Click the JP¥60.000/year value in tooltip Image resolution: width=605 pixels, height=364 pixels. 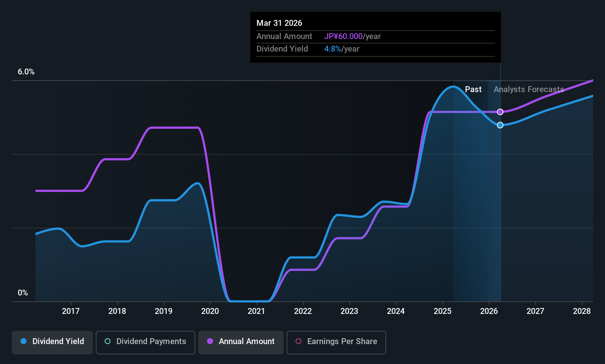pyautogui.click(x=352, y=36)
